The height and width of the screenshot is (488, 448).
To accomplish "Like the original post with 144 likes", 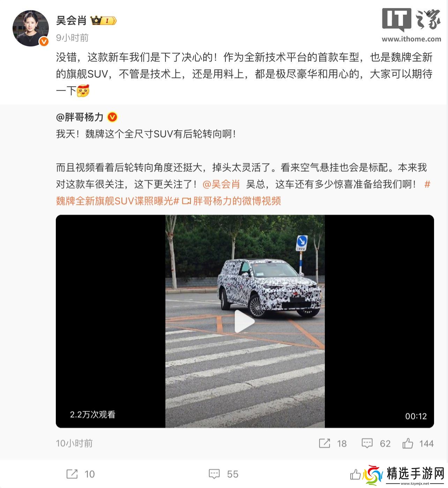I will 408,443.
